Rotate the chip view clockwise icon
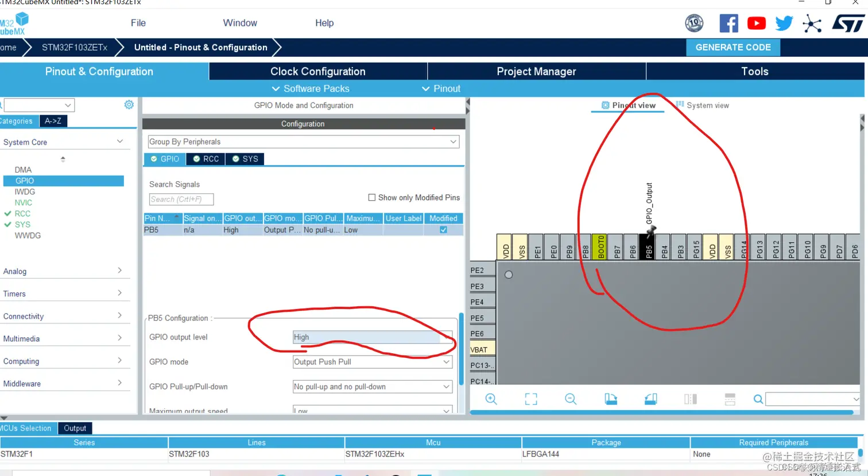The height and width of the screenshot is (476, 868). 610,399
